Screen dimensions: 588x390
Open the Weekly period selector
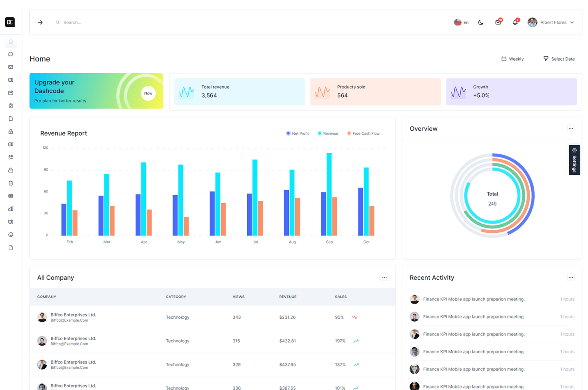tap(513, 59)
